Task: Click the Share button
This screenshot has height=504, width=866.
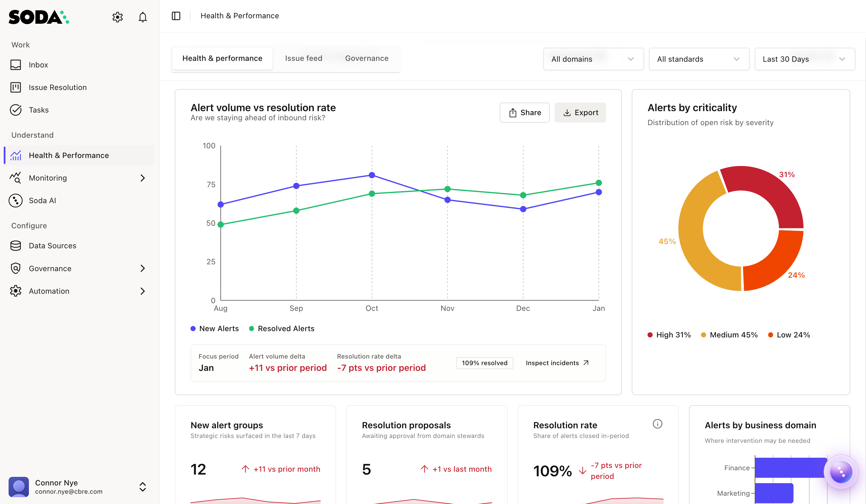Action: click(x=525, y=113)
